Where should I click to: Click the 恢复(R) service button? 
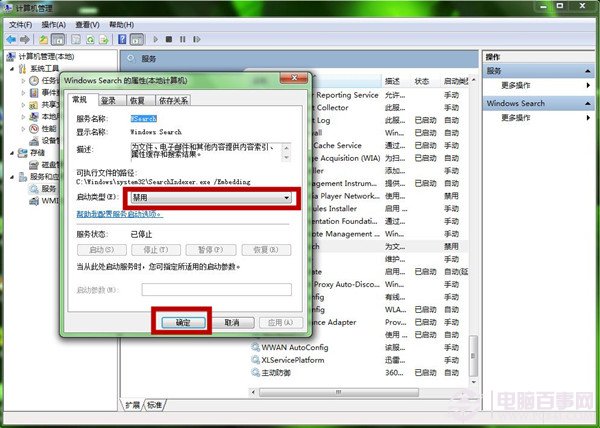(x=266, y=250)
